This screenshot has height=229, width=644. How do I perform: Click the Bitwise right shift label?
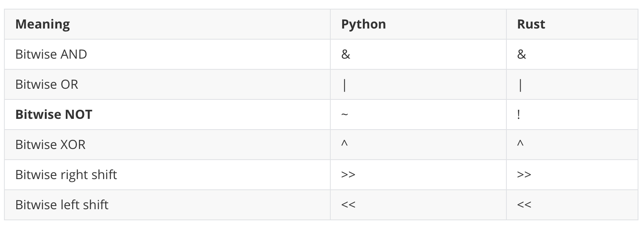click(x=66, y=175)
